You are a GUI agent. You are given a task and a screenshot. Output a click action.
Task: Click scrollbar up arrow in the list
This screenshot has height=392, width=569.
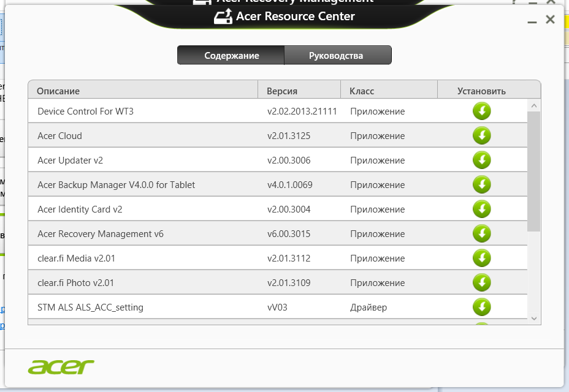tap(534, 105)
